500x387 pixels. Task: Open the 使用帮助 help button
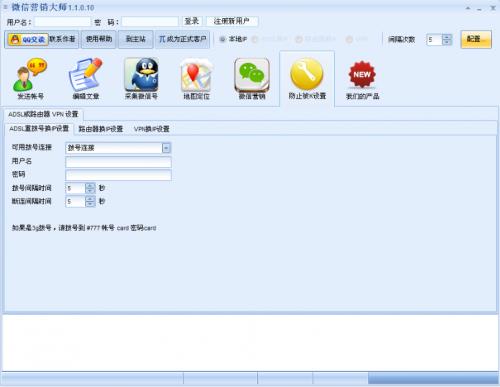(x=99, y=39)
